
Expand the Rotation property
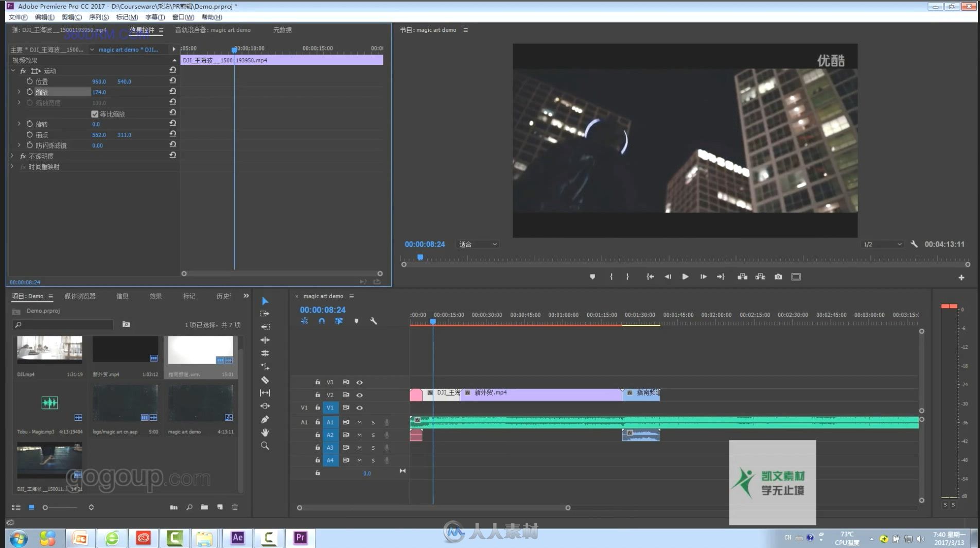click(19, 124)
